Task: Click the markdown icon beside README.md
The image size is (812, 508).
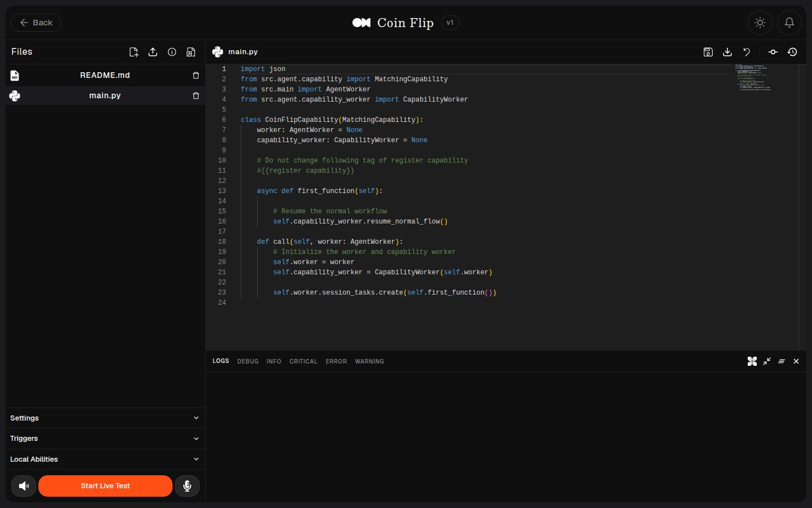Action: [15, 75]
